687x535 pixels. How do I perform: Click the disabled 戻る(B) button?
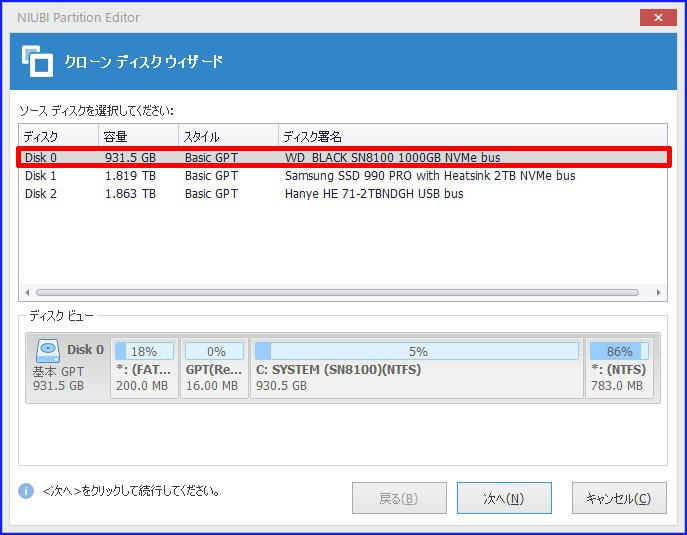[399, 498]
